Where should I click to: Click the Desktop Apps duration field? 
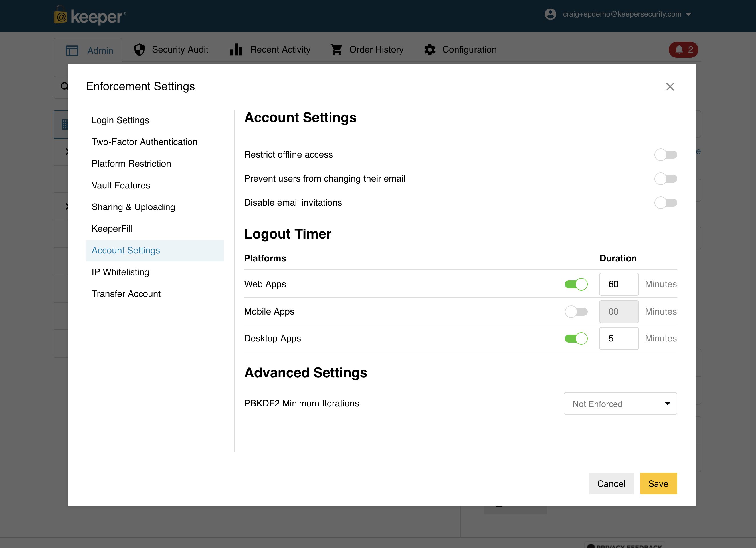click(x=619, y=339)
